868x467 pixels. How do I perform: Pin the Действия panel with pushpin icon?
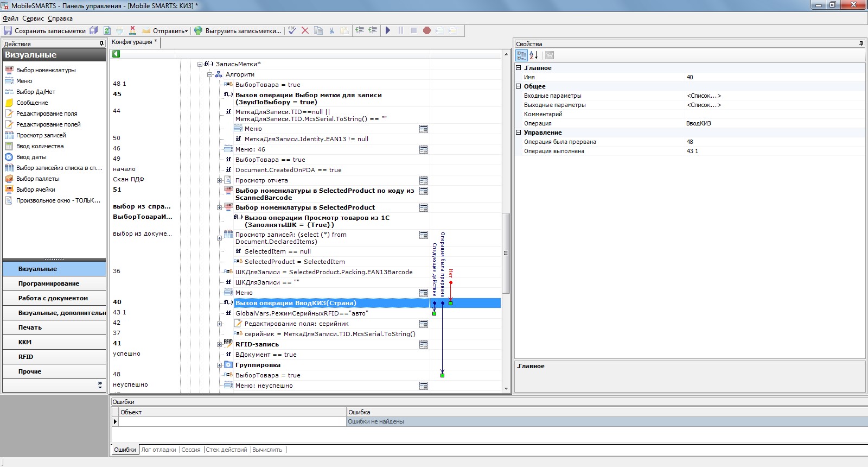101,43
